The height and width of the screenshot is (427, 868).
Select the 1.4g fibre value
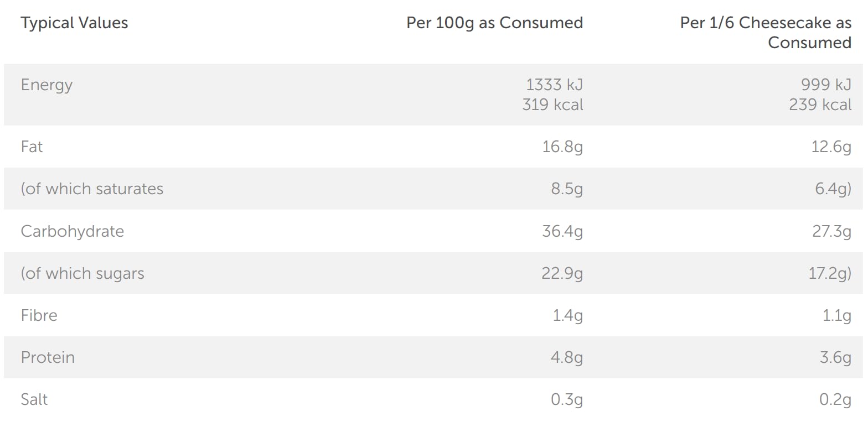coord(567,315)
